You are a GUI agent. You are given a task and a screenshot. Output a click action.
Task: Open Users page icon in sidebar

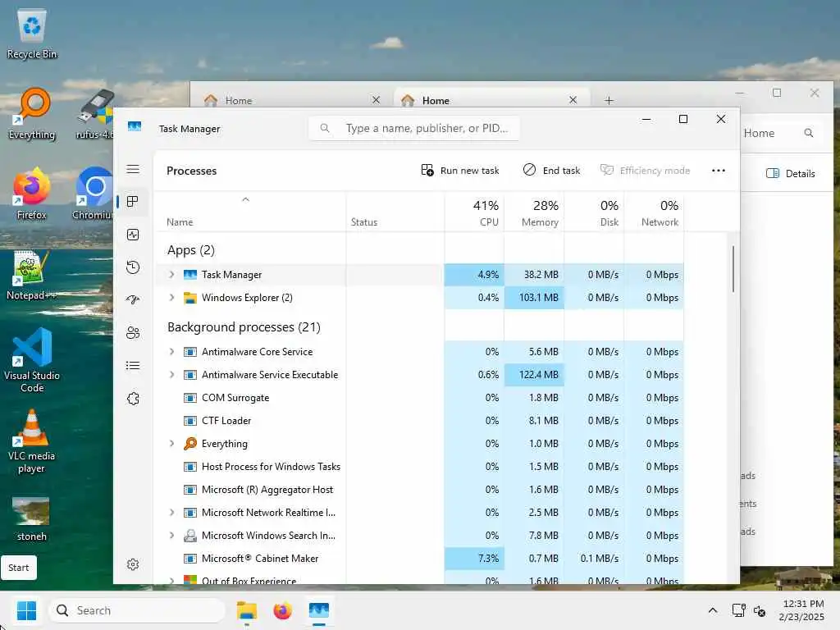click(133, 333)
